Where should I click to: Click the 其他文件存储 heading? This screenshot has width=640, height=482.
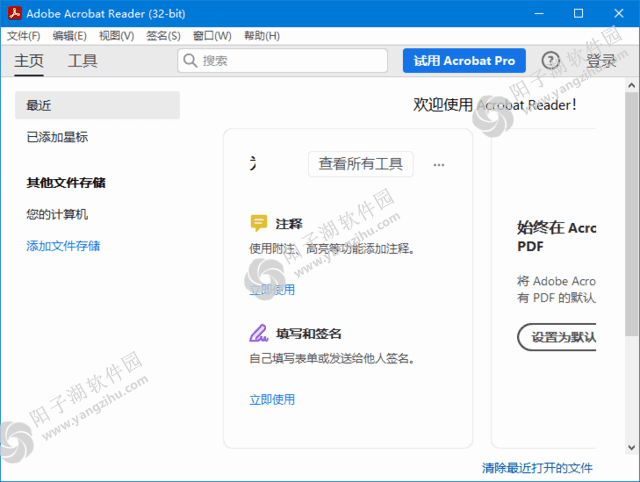(66, 182)
